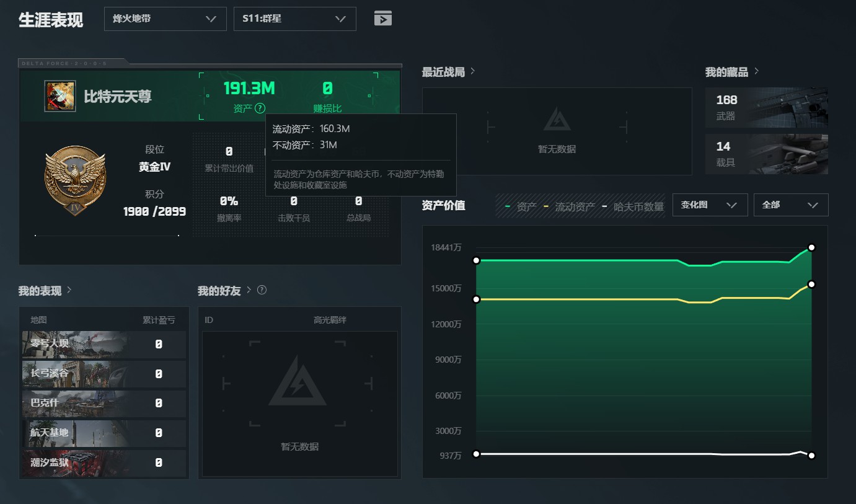Viewport: 856px width, 504px height.
Task: Open the 全部 time range dropdown
Action: tap(791, 205)
